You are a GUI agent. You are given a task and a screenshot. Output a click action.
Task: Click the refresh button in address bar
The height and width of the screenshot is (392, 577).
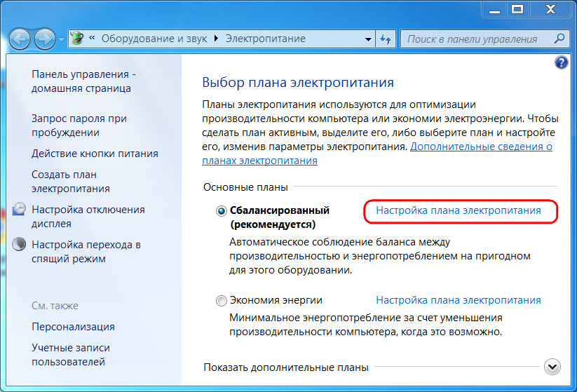(386, 39)
